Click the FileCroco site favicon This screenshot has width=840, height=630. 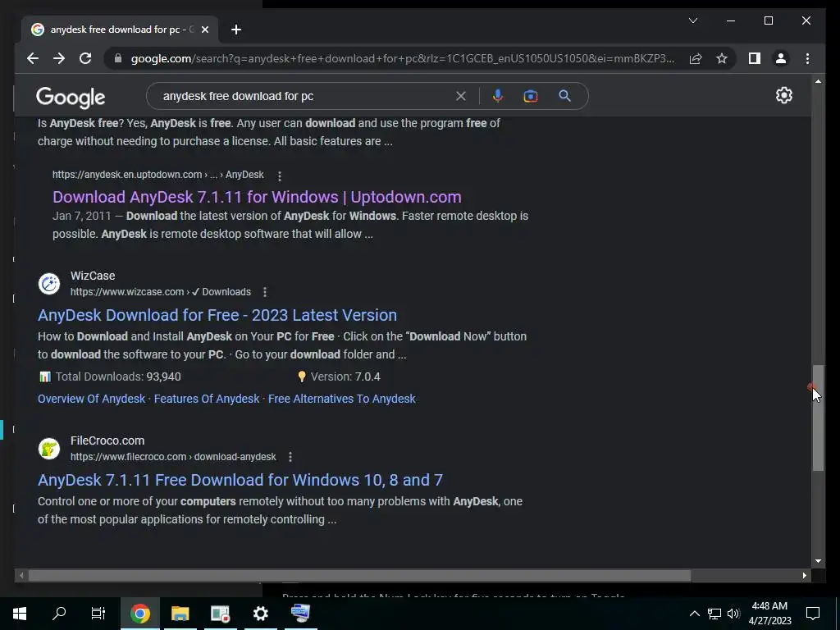click(49, 449)
